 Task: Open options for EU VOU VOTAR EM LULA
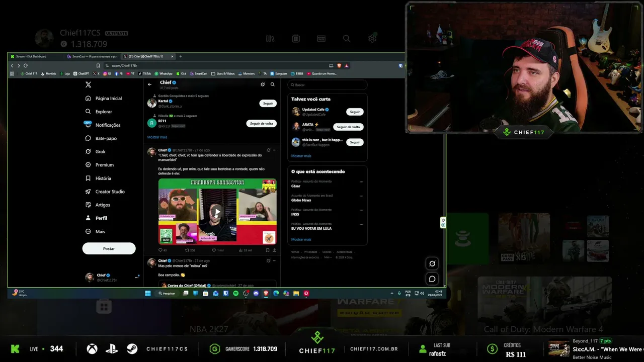tap(361, 224)
